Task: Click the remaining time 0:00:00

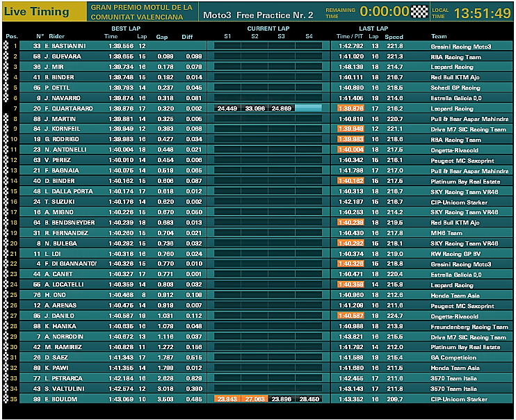Action: click(x=385, y=12)
